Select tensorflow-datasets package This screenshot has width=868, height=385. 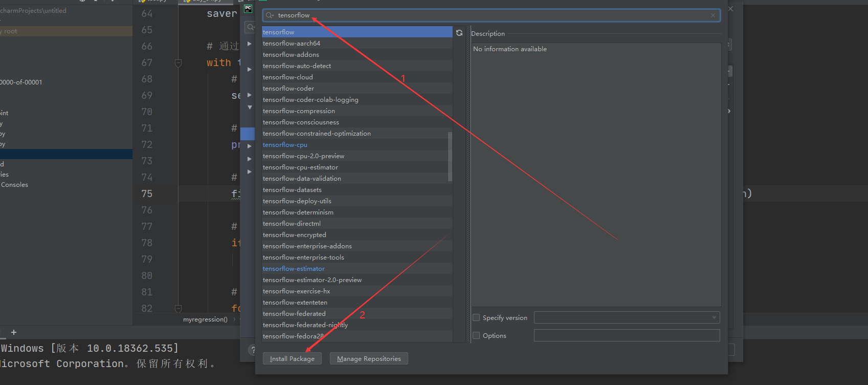[357, 189]
